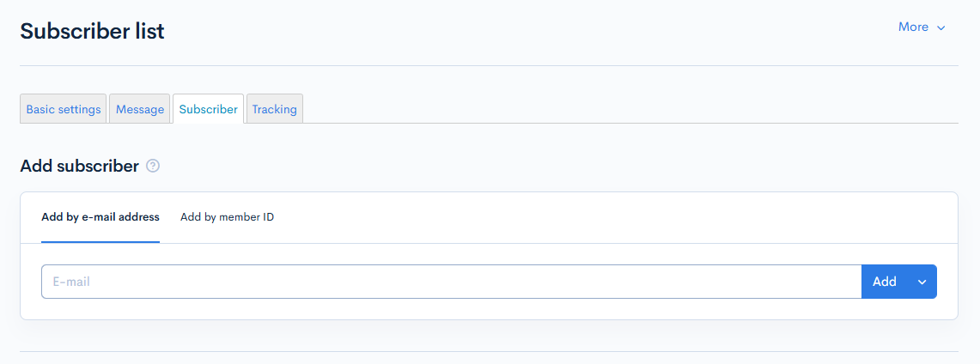Screen dimensions: 980x364
Task: Click the Subscriber list page heading
Action: click(92, 32)
